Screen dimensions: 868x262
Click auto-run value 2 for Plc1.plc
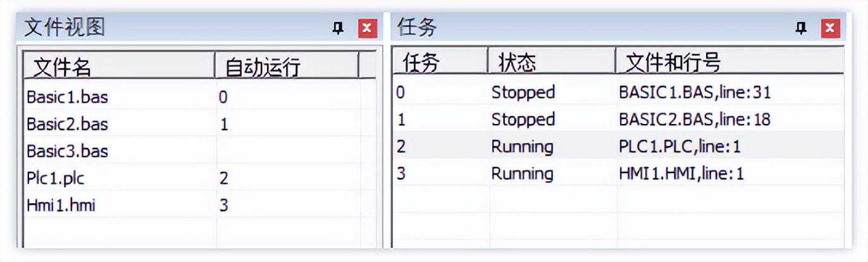pyautogui.click(x=224, y=178)
